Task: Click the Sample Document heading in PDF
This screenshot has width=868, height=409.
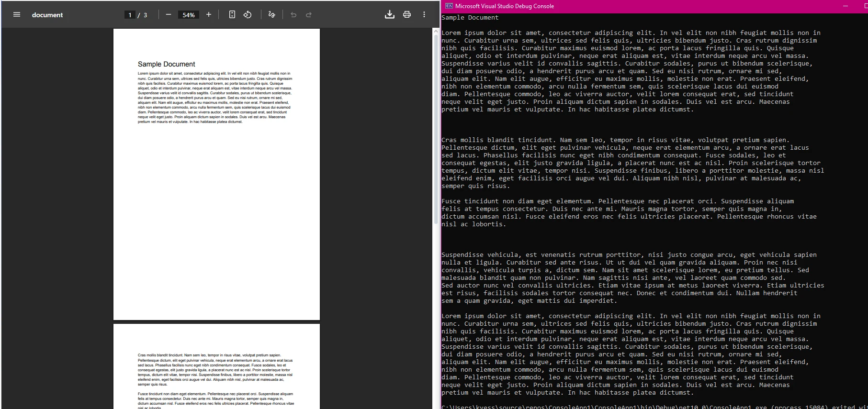Action: tap(166, 64)
